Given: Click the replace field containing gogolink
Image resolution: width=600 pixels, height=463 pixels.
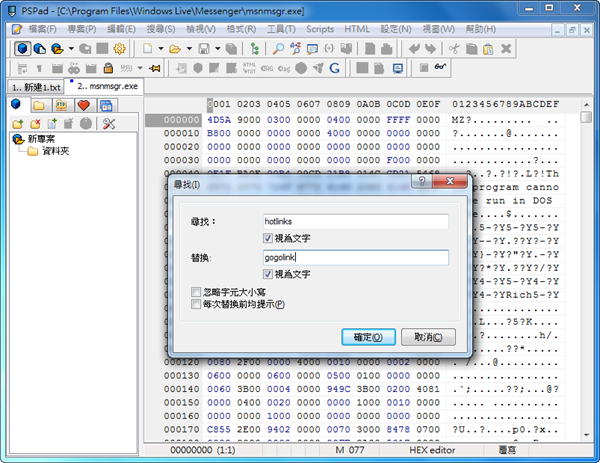Looking at the screenshot, I should 356,258.
